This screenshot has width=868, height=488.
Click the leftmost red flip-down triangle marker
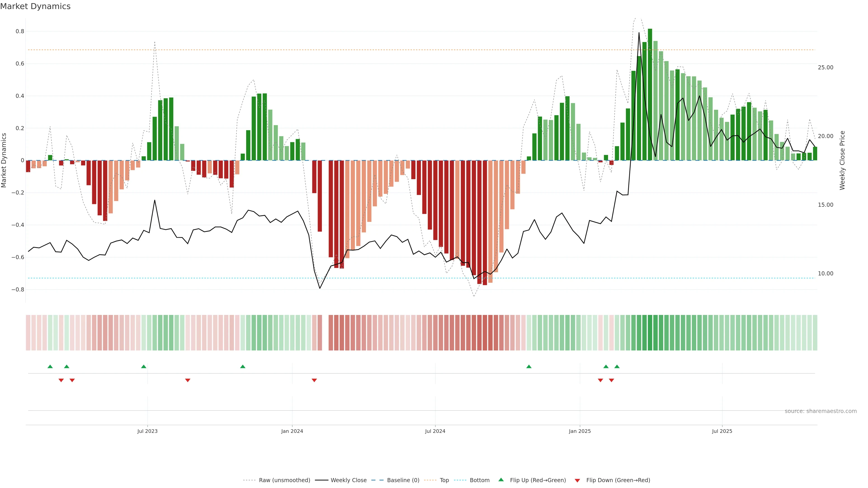coord(61,380)
